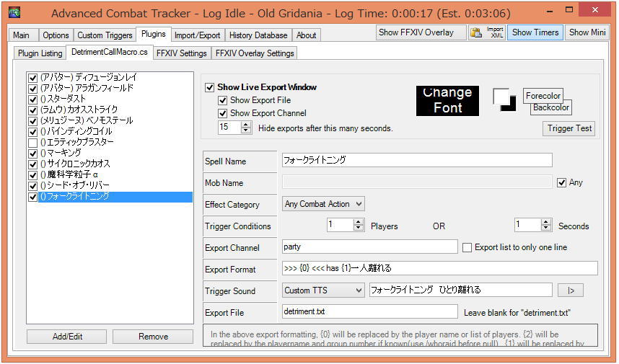The height and width of the screenshot is (364, 619).
Task: Uncheck the スターダスト entry checkbox
Action: click(x=33, y=99)
